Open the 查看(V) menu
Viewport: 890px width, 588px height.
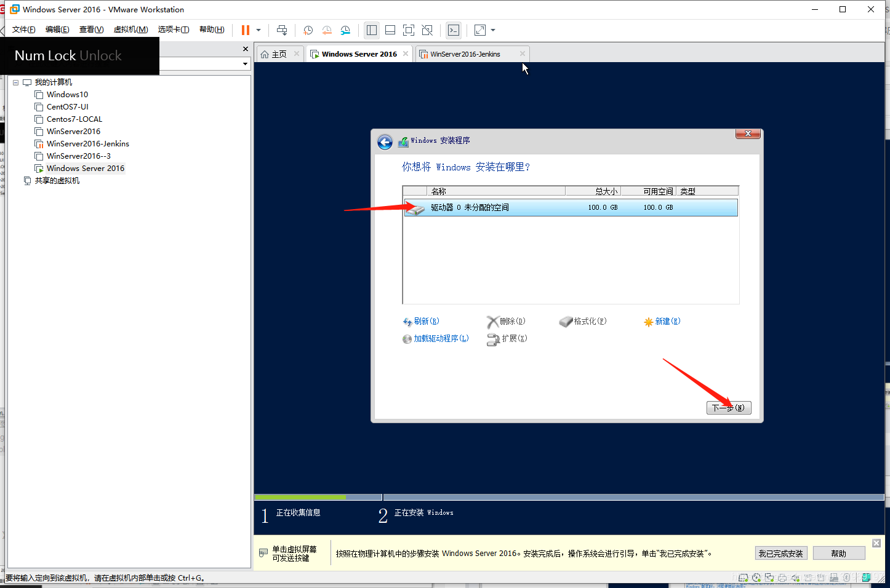(91, 30)
